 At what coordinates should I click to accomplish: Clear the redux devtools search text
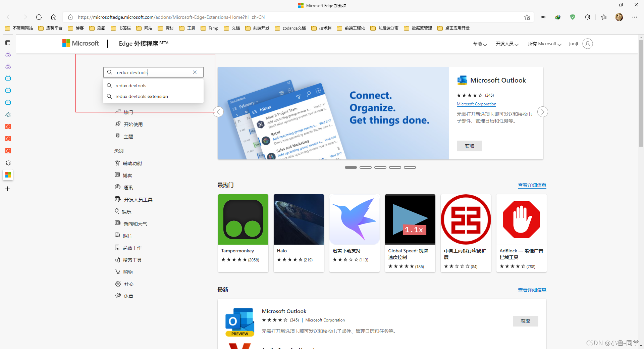click(195, 72)
